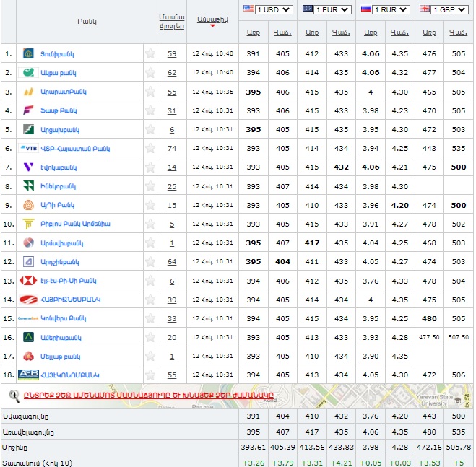The height and width of the screenshot is (467, 476).
Task: Click the VTB-Armenia bank logo
Action: click(x=29, y=148)
